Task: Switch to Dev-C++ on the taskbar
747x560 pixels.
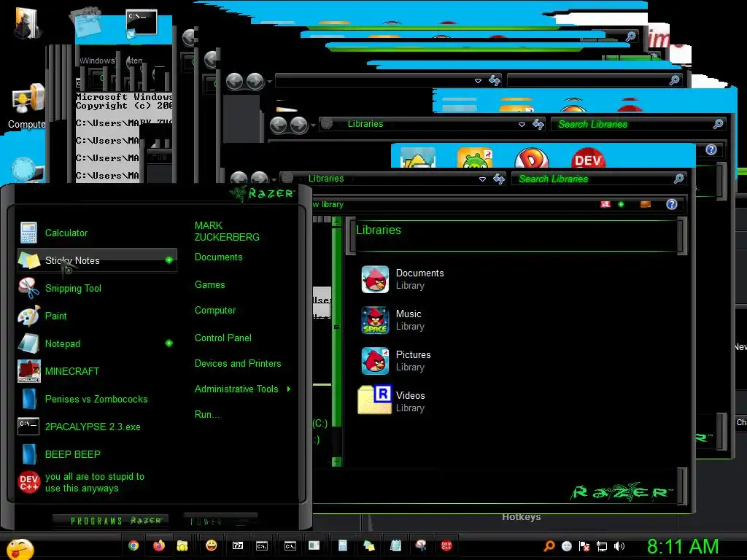Action: coord(446,545)
